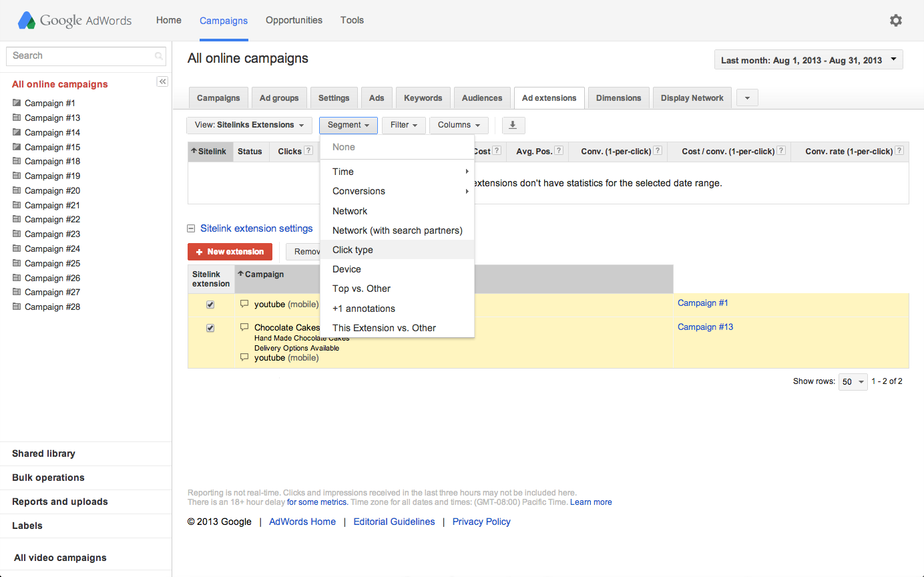
Task: Select Click type from the Segment menu
Action: pos(353,249)
